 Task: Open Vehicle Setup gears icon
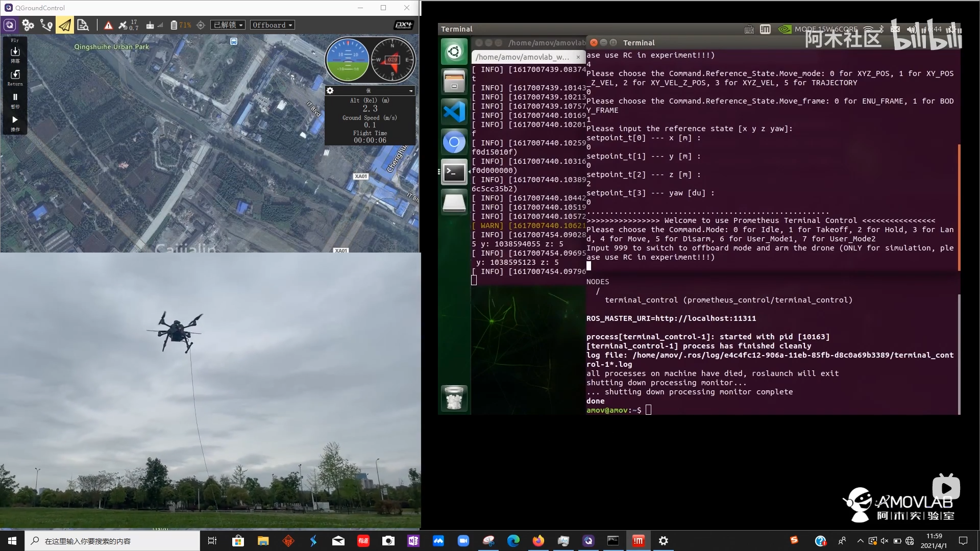point(28,25)
